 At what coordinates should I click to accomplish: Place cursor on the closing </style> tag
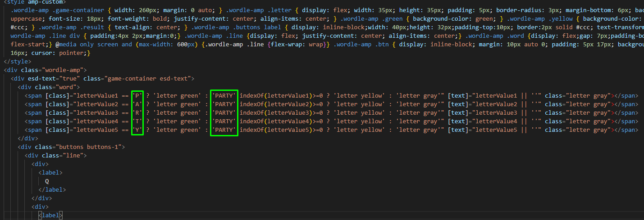pos(17,61)
